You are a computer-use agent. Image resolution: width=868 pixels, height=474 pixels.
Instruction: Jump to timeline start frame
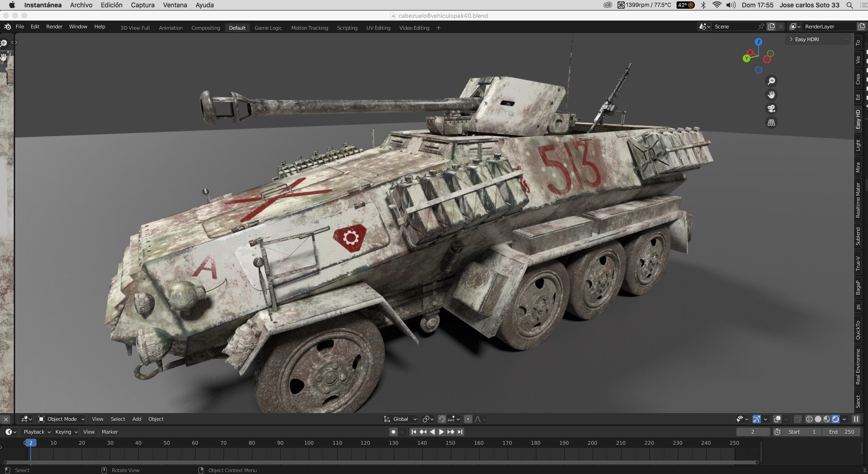click(x=414, y=432)
